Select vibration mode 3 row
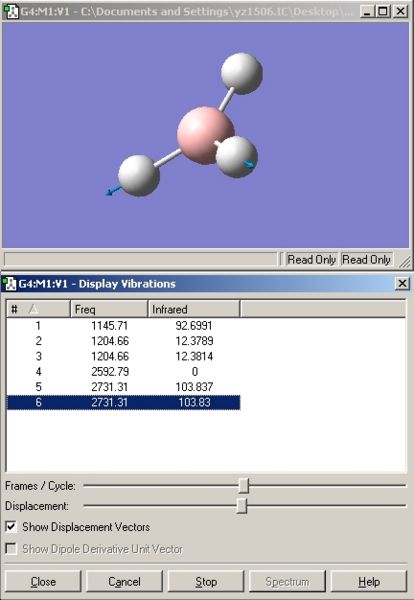 click(124, 356)
